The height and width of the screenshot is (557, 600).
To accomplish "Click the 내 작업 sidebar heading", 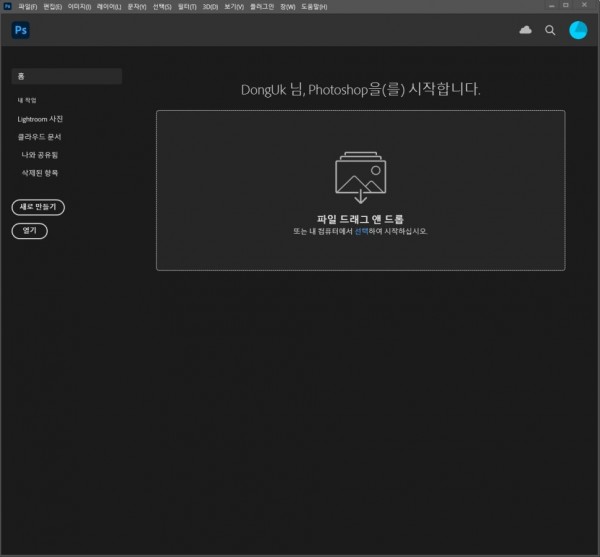I will (x=27, y=100).
